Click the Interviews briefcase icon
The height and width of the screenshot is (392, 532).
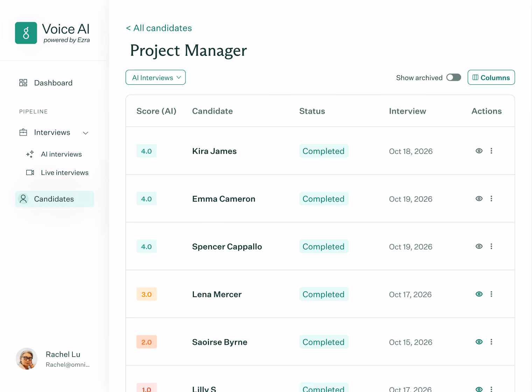click(x=23, y=132)
